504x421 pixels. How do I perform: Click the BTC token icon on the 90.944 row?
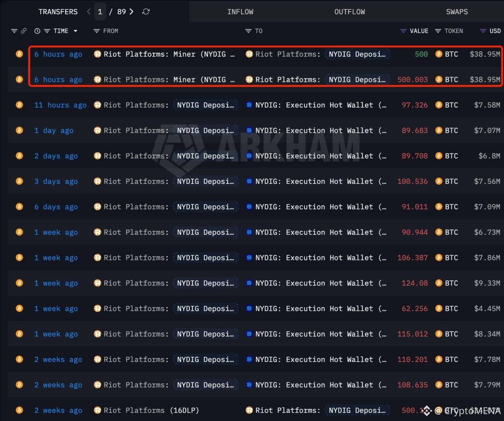tap(439, 232)
